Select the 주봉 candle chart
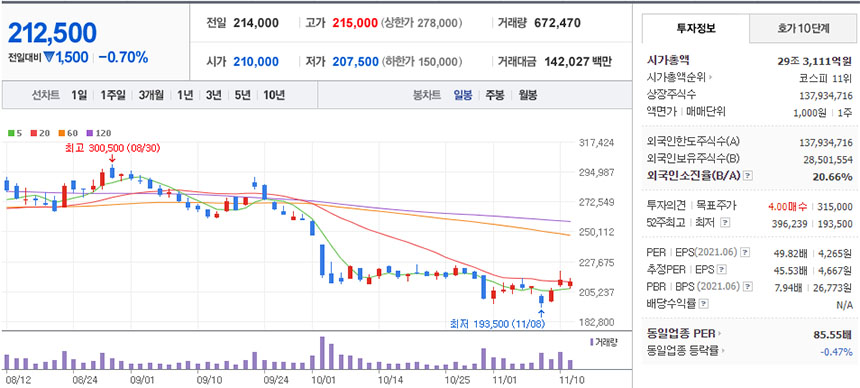This screenshot has width=860, height=388. pyautogui.click(x=495, y=95)
